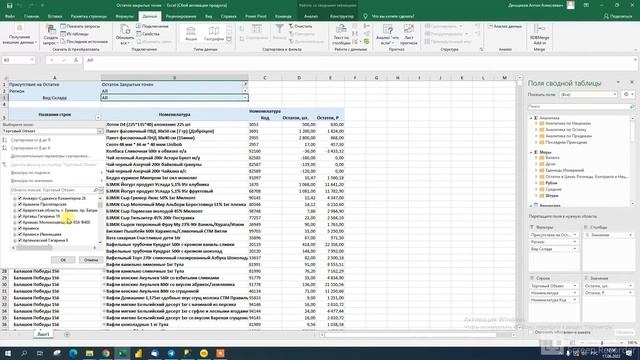
Task: Open Номенклатура row field dropdown
Action: [x=574, y=293]
